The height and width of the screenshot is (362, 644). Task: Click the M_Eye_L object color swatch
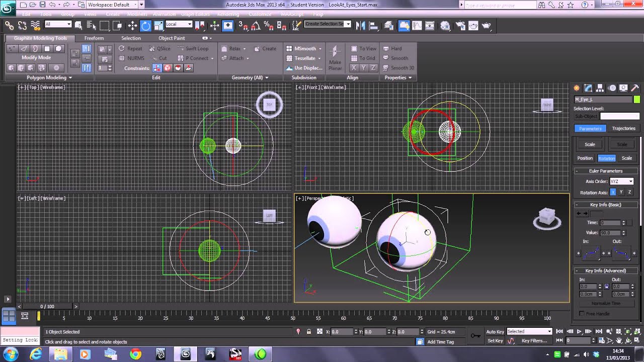(x=637, y=100)
